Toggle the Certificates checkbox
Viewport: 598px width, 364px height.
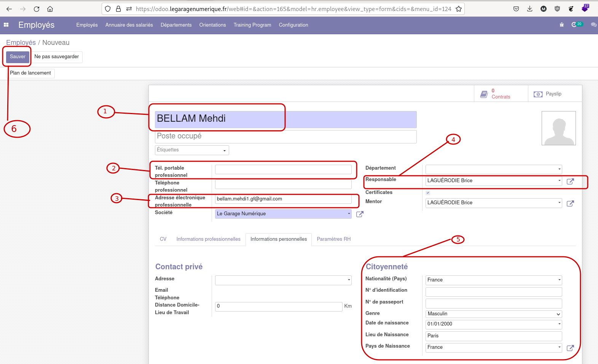428,193
